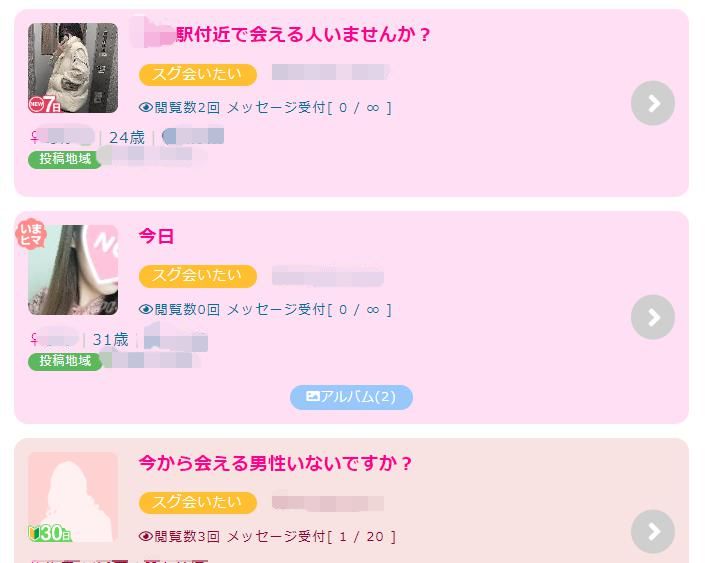Open post 今から会える男性いないですか?
This screenshot has height=563, width=705.
click(275, 463)
